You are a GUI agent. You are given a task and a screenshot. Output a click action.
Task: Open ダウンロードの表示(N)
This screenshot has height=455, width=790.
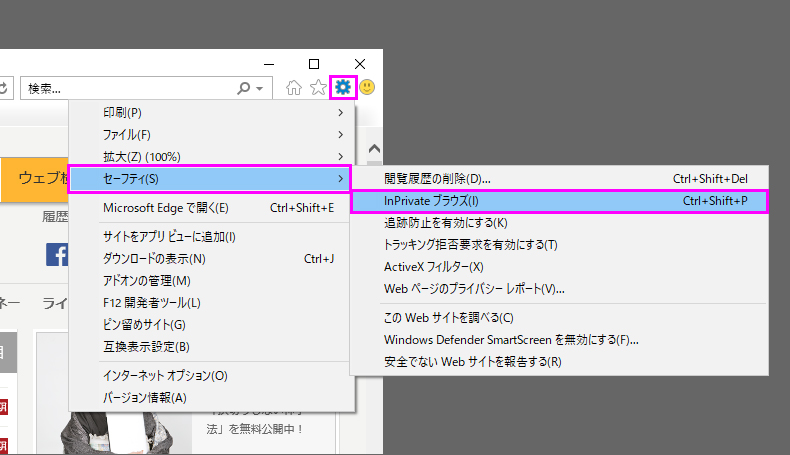point(210,258)
